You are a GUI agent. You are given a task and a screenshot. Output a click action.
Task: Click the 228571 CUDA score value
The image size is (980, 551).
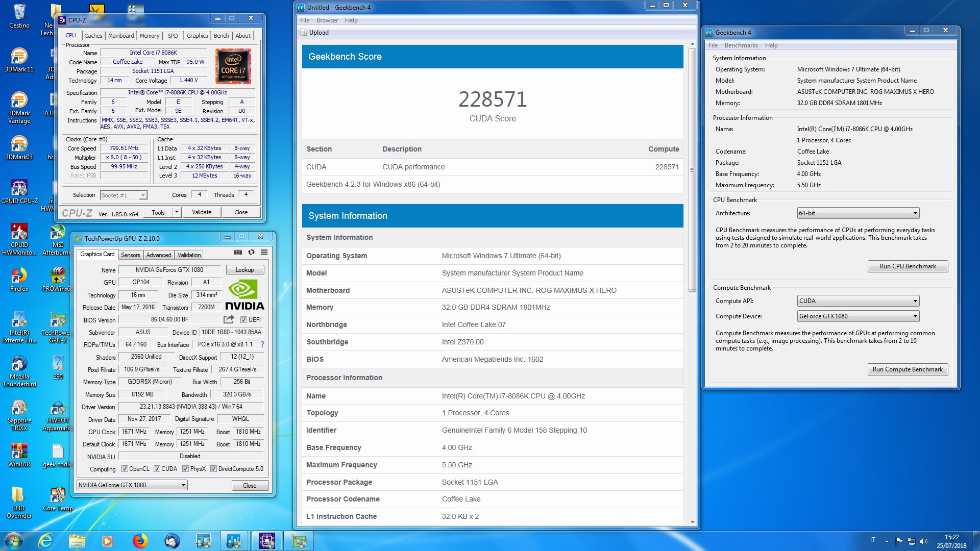pyautogui.click(x=492, y=99)
